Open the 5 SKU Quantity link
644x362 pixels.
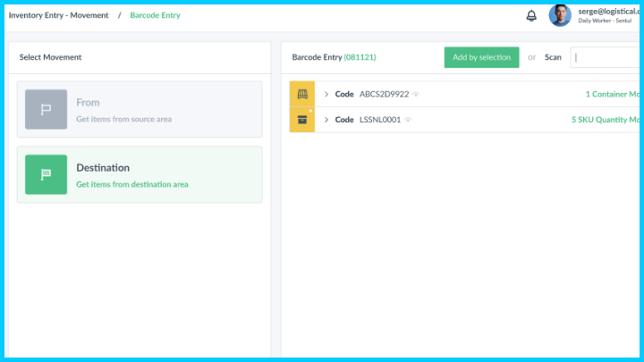coord(605,120)
